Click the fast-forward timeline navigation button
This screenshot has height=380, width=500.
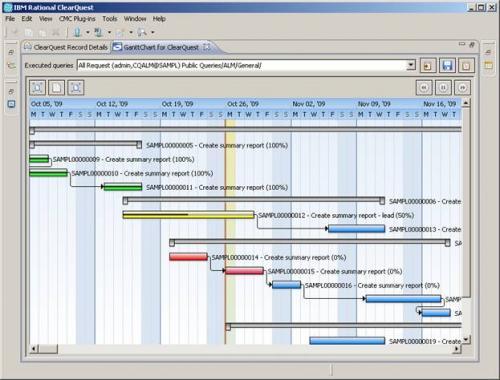(x=463, y=88)
